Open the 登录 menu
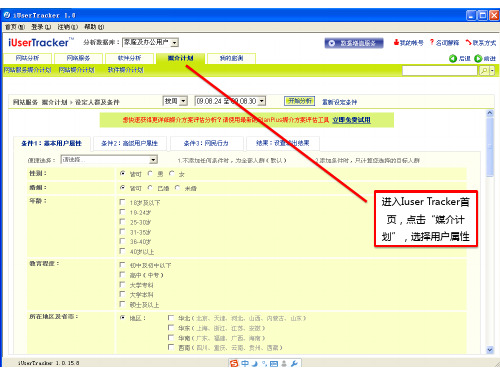Image resolution: width=500 pixels, height=375 pixels. tap(41, 27)
